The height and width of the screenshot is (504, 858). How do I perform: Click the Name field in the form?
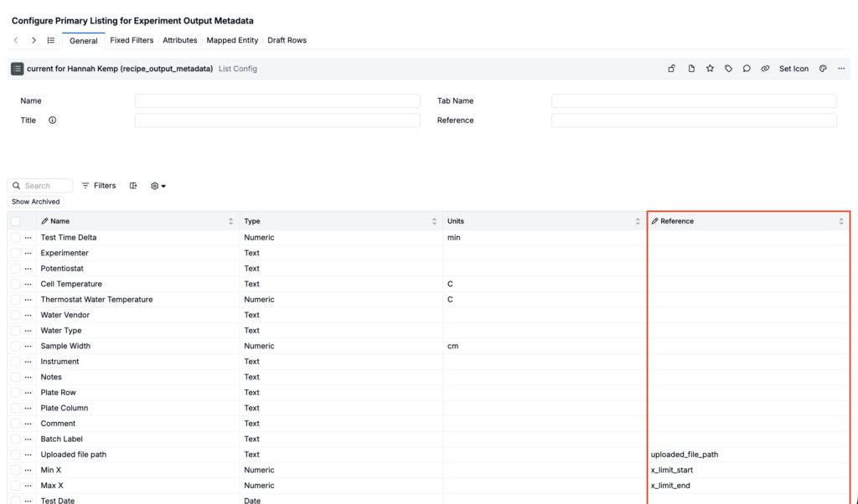(x=277, y=100)
